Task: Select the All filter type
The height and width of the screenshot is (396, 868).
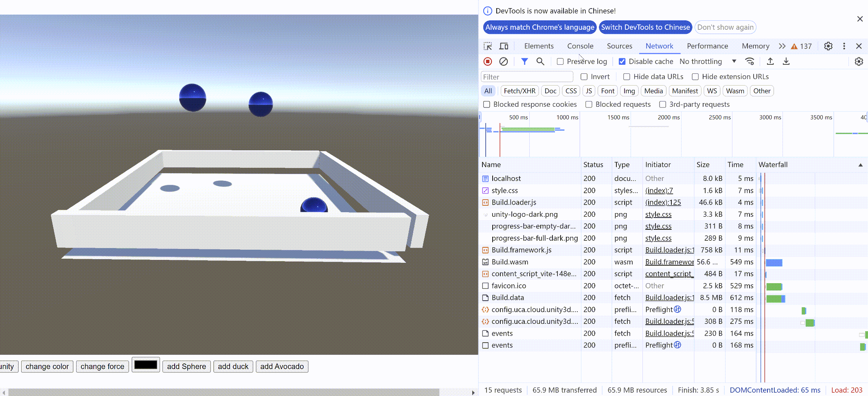Action: [488, 91]
